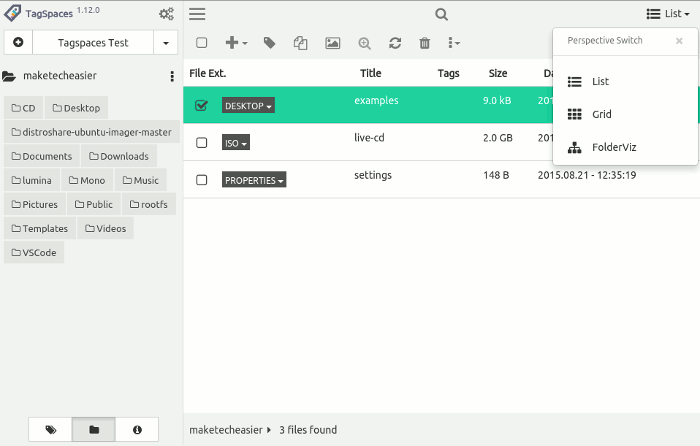Screen dimensions: 700x446
Task: Click maketecheasier breadcrumb in status bar
Action: tap(226, 429)
